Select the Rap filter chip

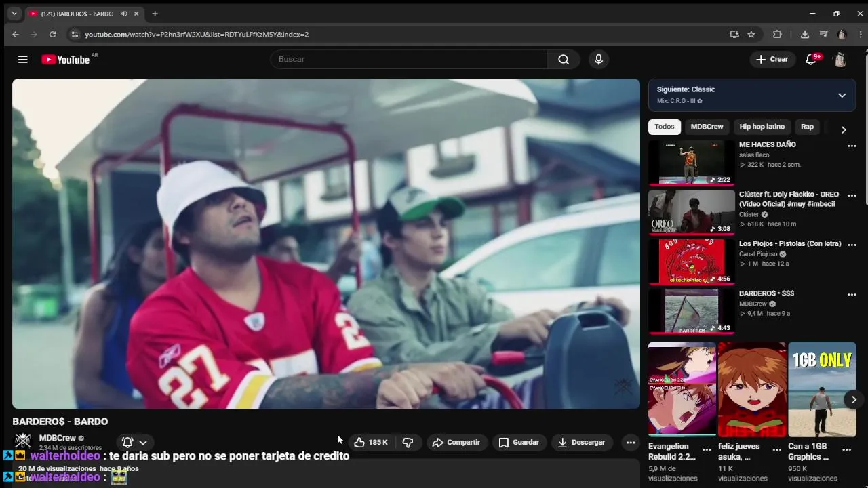tap(807, 127)
